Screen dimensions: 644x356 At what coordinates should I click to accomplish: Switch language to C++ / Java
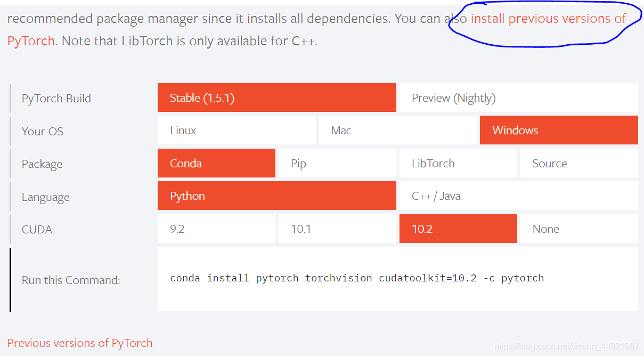click(x=518, y=196)
